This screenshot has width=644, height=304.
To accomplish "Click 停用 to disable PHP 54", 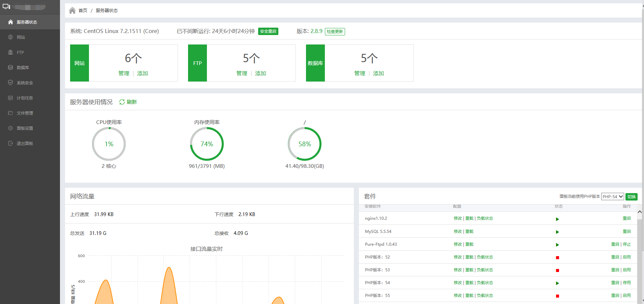I will (627, 283).
